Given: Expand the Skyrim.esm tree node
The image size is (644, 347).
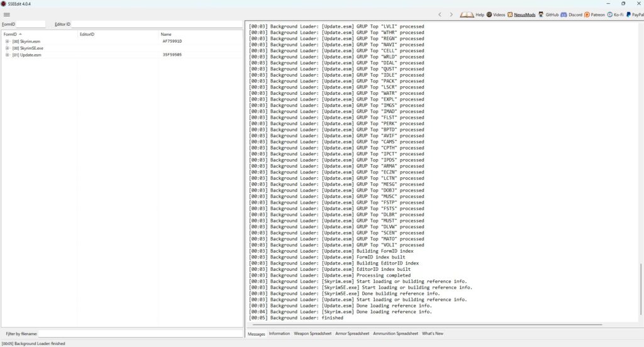Looking at the screenshot, I should [8, 41].
